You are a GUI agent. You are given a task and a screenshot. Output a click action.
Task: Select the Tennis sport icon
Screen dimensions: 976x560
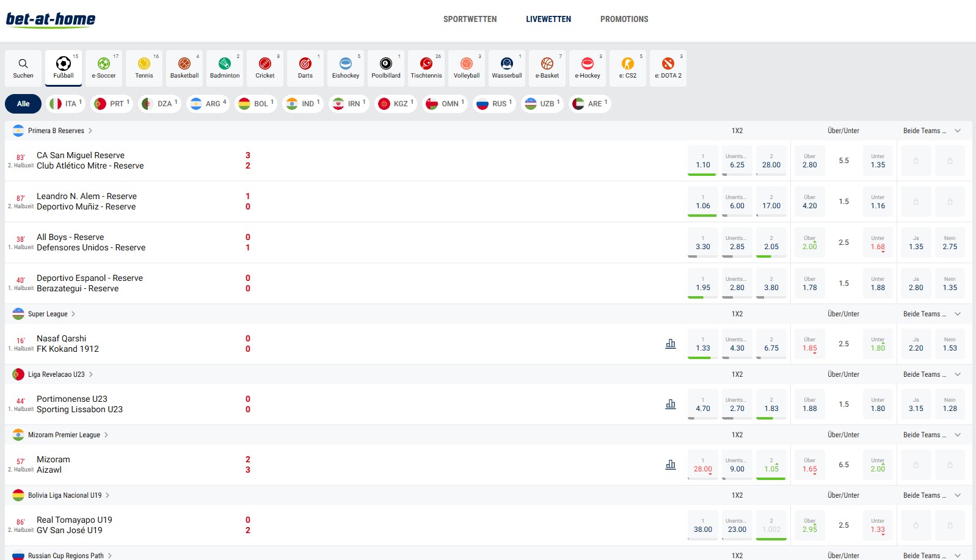pos(144,68)
